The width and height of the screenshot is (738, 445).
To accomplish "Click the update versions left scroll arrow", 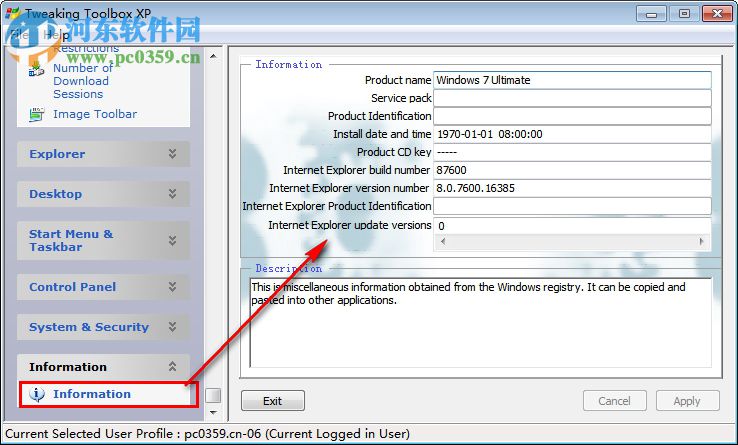I will (x=442, y=242).
